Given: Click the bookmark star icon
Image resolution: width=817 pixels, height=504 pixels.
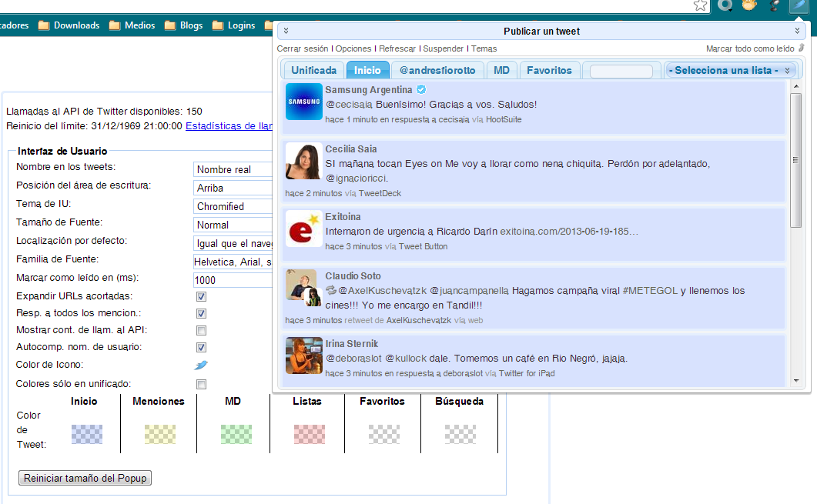Looking at the screenshot, I should (700, 5).
